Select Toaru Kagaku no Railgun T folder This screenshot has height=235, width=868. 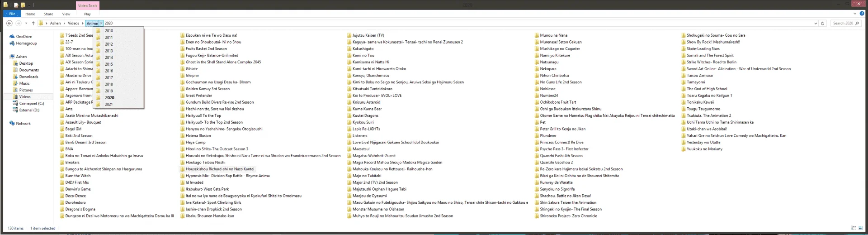[707, 96]
